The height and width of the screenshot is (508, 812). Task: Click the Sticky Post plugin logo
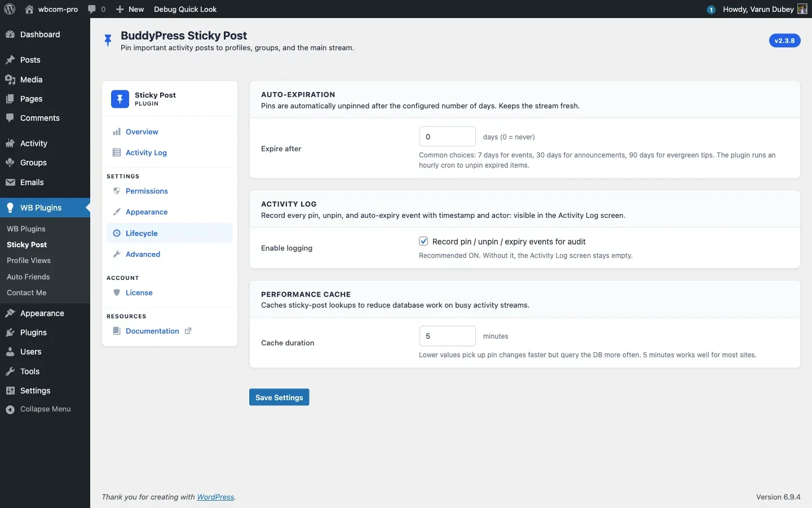120,99
